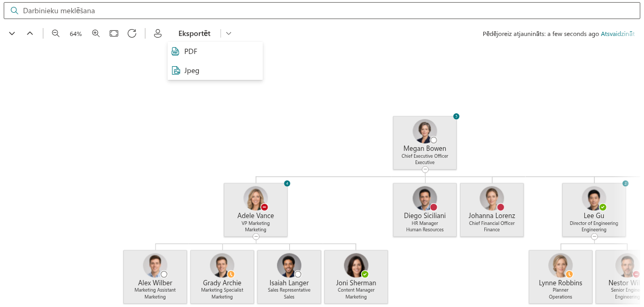Click Megan Bowen's profile photo
The width and height of the screenshot is (644, 307).
(x=425, y=131)
